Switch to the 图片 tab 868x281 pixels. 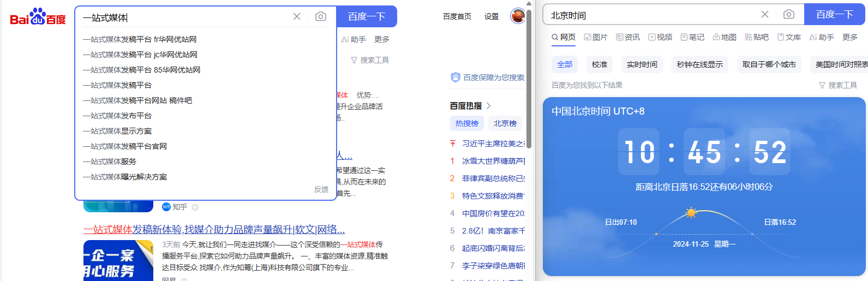[596, 37]
